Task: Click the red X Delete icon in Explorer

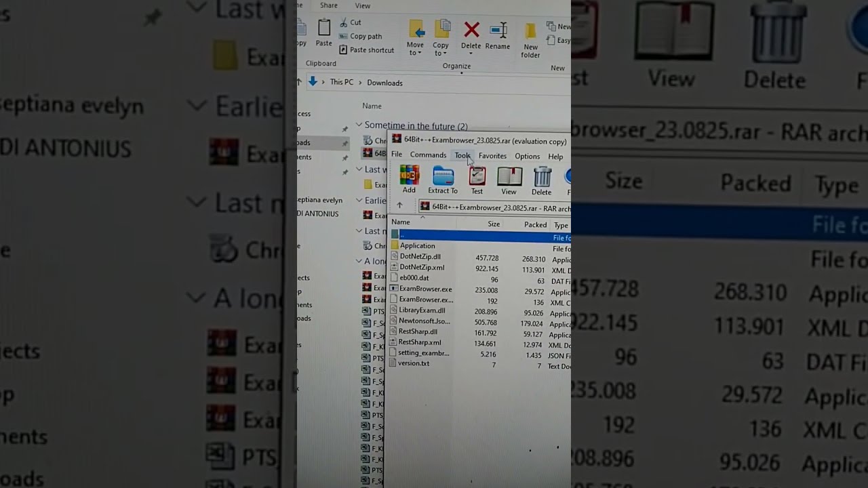Action: tap(471, 29)
